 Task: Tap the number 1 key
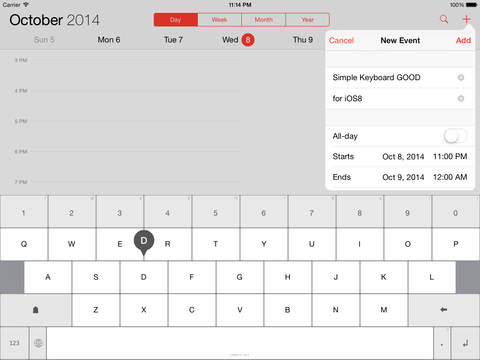pyautogui.click(x=24, y=212)
